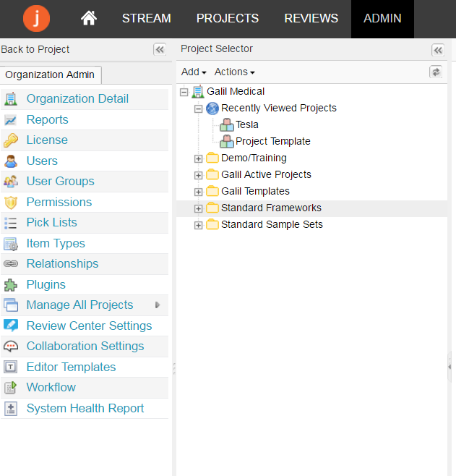Click the Demo/Training folder icon
The image size is (456, 476).
pos(212,158)
